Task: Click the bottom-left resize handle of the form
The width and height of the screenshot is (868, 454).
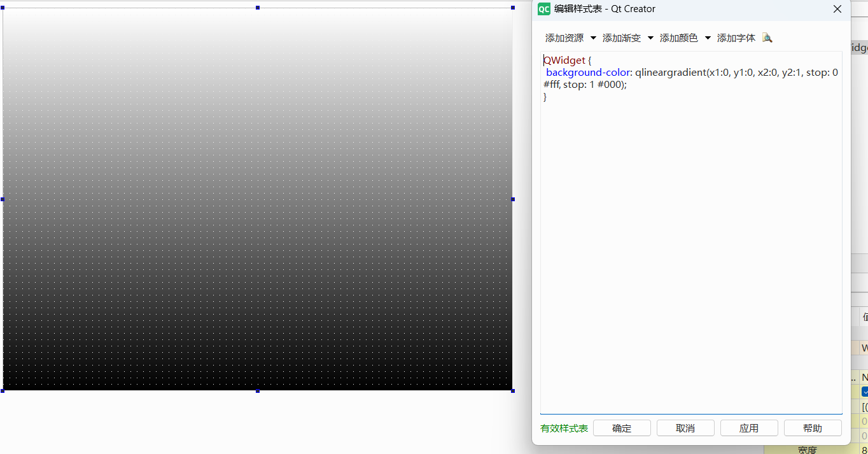Action: pos(3,391)
